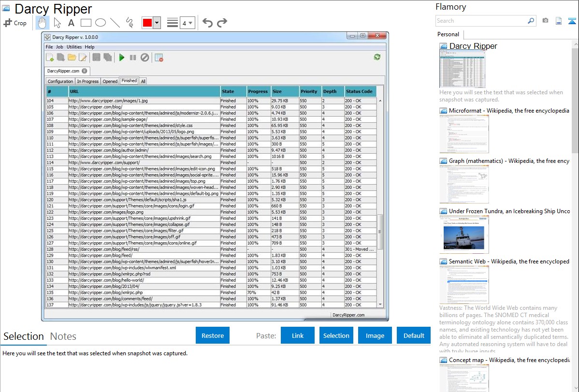Image resolution: width=579 pixels, height=392 pixels.
Task: Select the text annotation tool
Action: [x=71, y=23]
